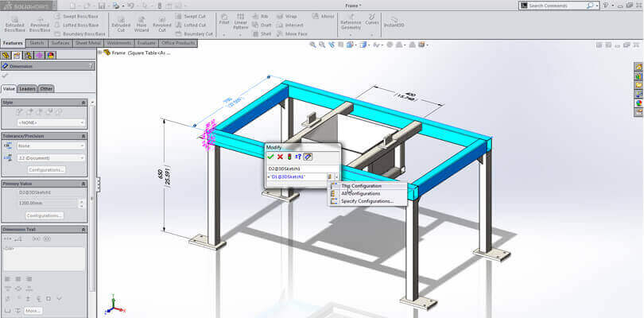Click the Undo icon in the title toolbar
The image size is (644, 318).
pyautogui.click(x=131, y=6)
